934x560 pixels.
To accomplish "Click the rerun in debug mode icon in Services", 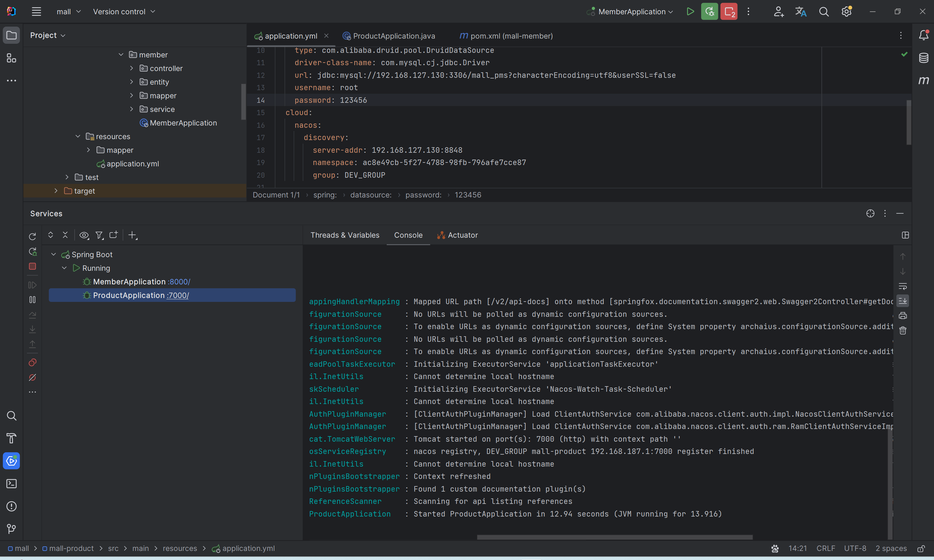I will 32,251.
